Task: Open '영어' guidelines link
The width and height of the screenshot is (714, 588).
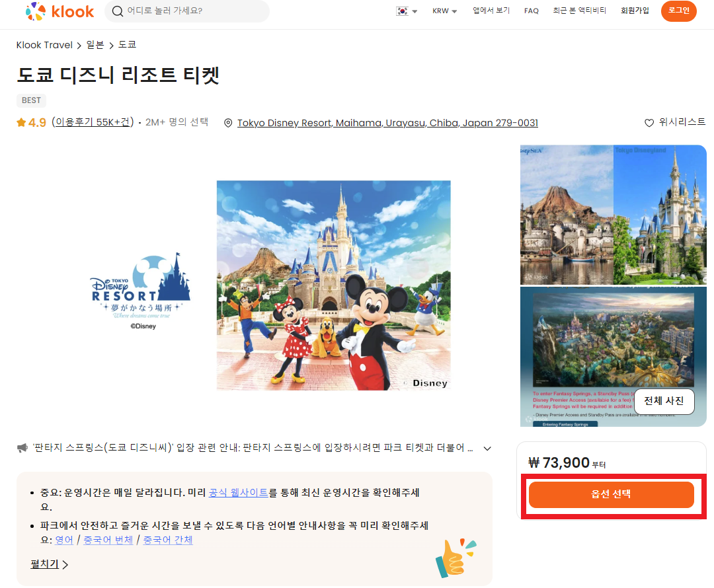Action: pyautogui.click(x=63, y=540)
